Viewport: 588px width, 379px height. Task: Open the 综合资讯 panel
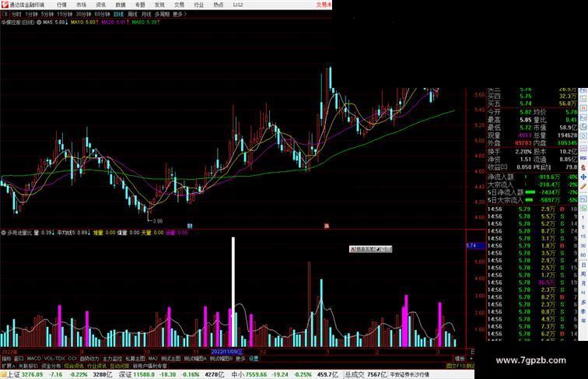pos(74,366)
